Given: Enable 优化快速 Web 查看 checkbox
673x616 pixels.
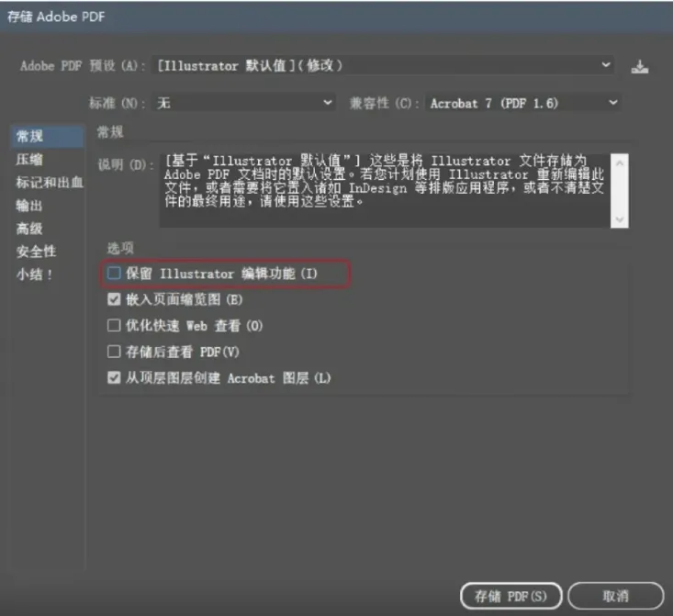Looking at the screenshot, I should pos(114,325).
